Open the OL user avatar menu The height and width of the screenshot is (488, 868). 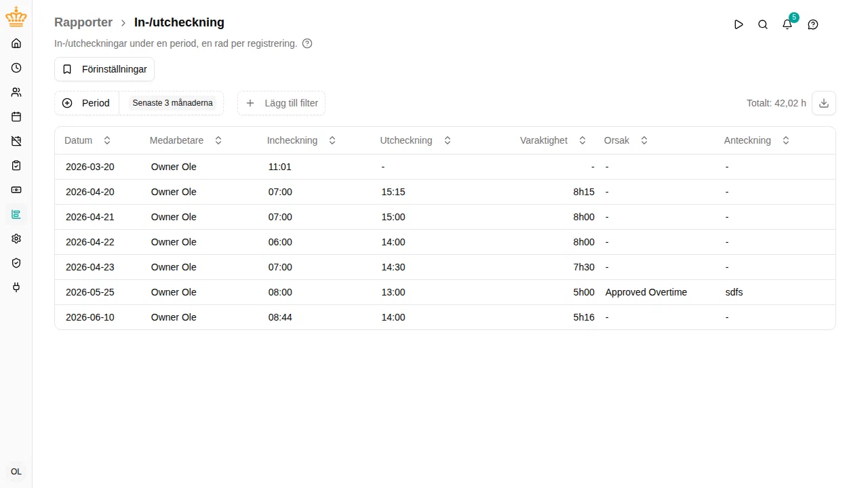point(16,472)
